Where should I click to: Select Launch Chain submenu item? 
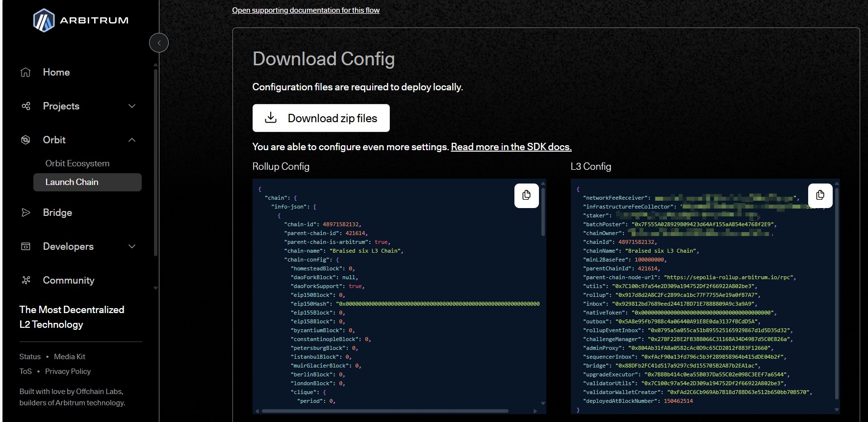point(87,182)
